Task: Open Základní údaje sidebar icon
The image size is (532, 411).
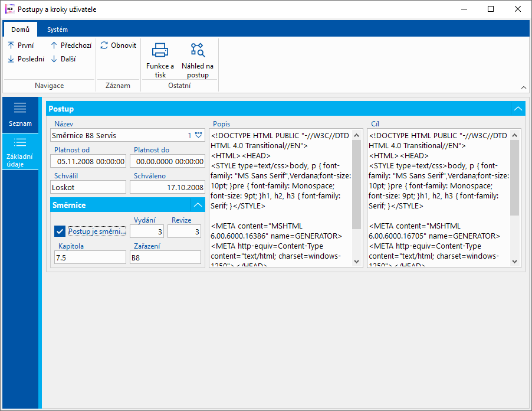Action: pos(20,142)
